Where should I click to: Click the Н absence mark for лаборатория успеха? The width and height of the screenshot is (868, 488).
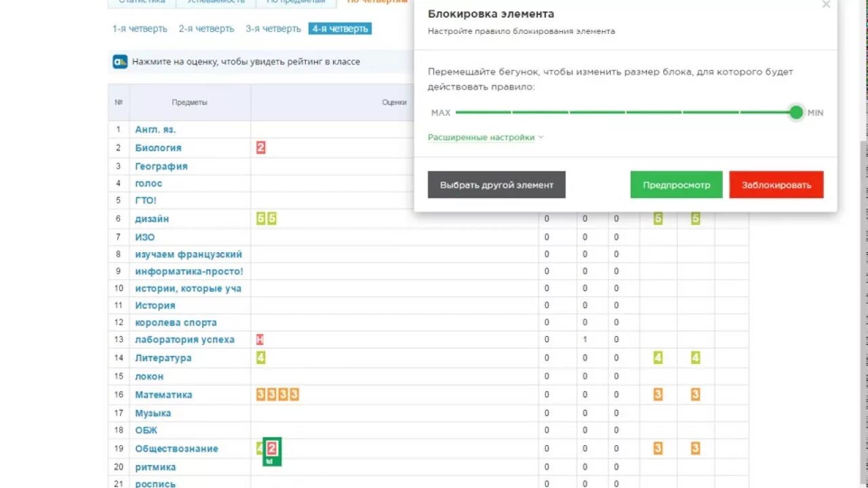click(260, 340)
